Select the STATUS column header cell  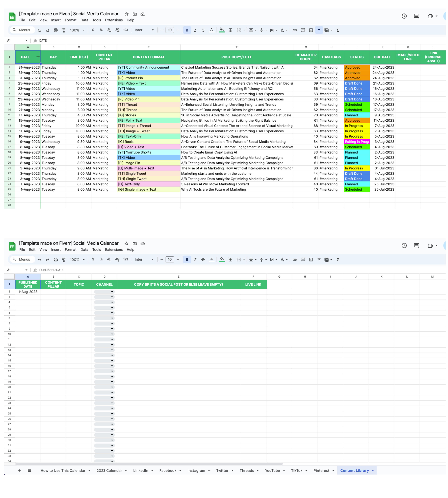coord(357,57)
